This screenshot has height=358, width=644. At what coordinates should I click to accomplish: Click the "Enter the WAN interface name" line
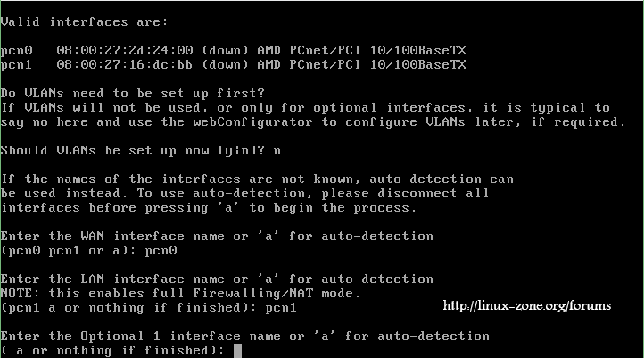click(x=217, y=237)
